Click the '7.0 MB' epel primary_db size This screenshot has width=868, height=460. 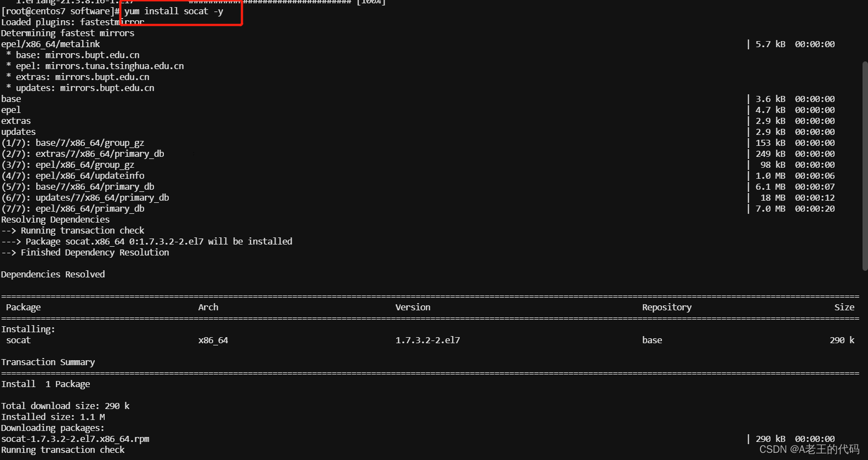(770, 208)
